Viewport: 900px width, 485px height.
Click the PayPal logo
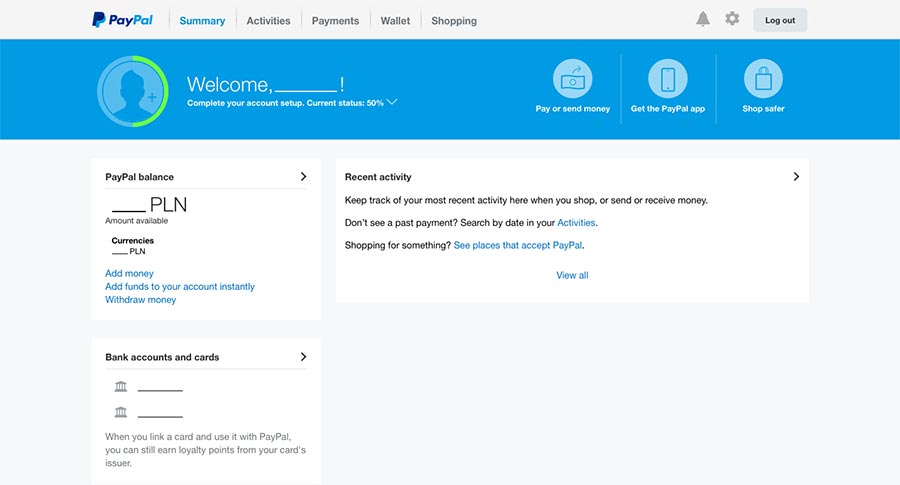[x=122, y=19]
